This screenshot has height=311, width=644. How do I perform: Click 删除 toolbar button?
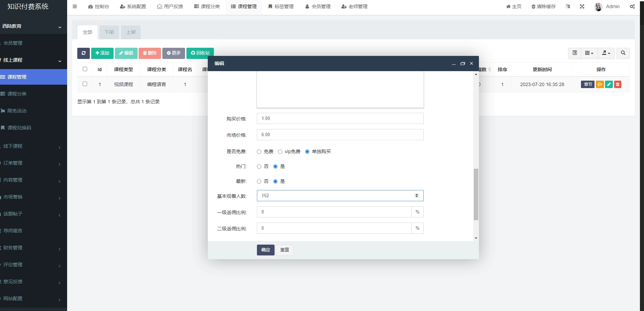coord(150,53)
